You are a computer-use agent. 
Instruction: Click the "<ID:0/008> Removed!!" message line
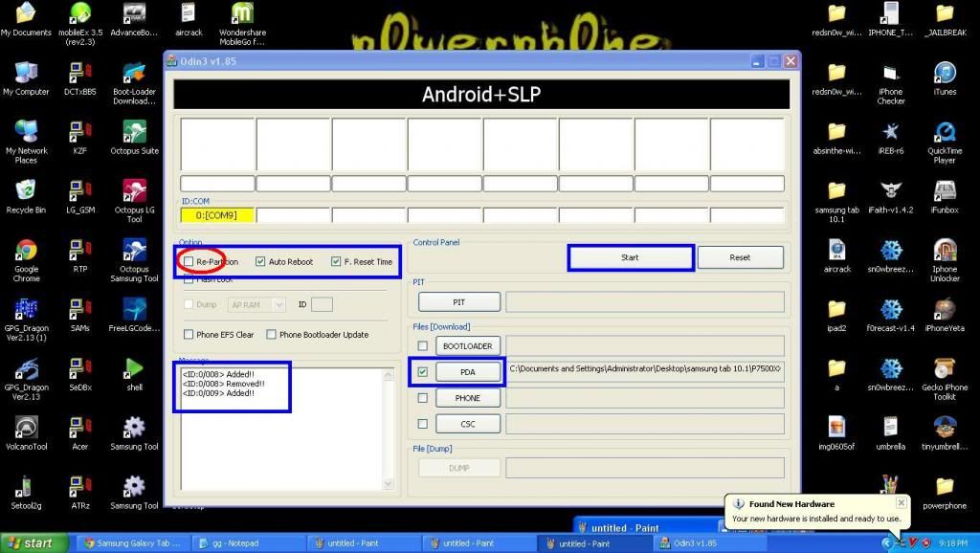(x=223, y=384)
